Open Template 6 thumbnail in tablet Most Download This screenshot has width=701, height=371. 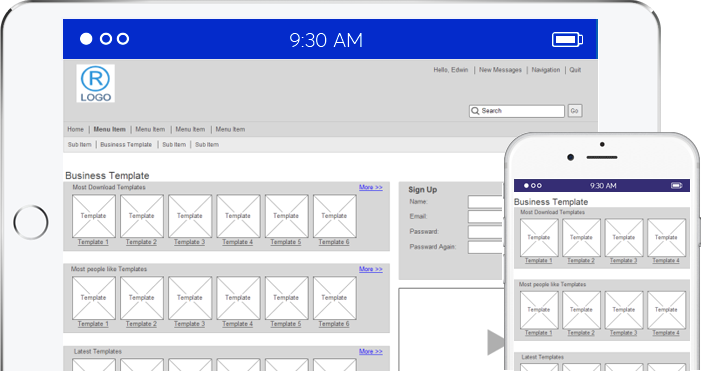pyautogui.click(x=335, y=216)
